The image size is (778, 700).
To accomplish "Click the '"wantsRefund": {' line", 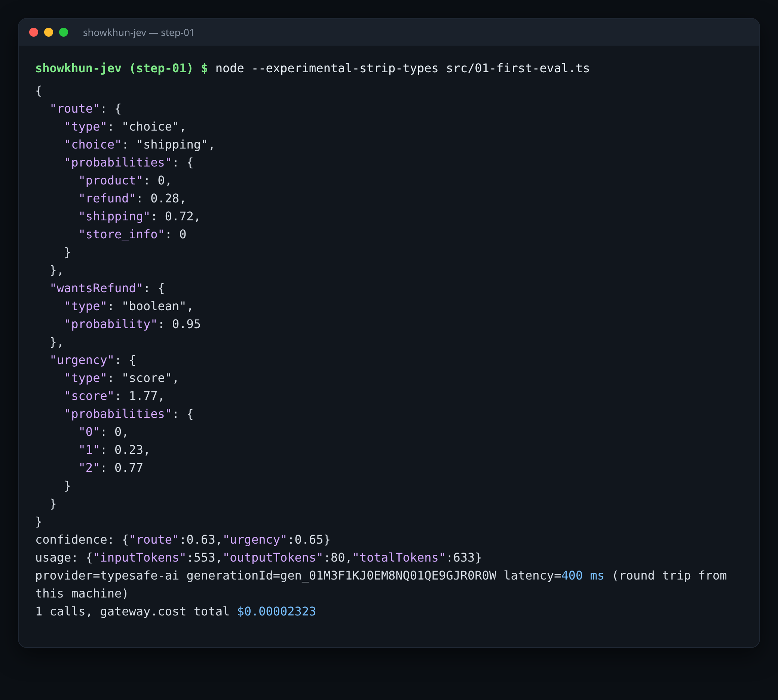I will click(x=107, y=288).
